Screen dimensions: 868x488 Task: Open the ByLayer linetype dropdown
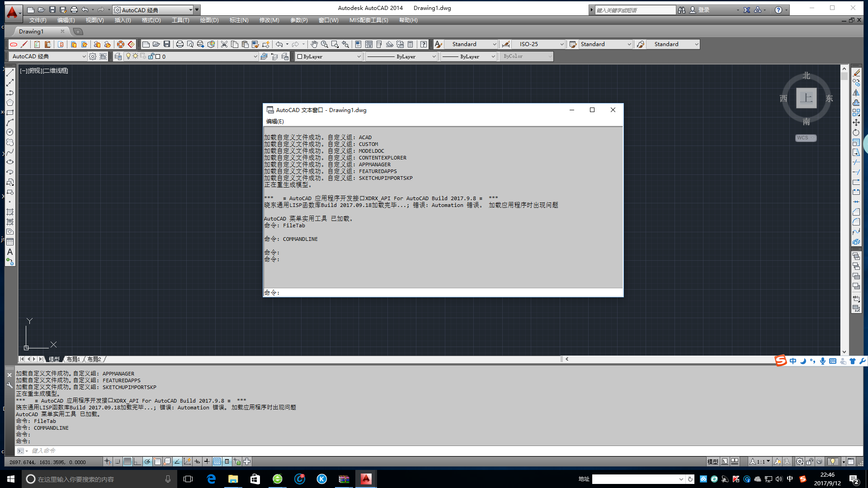434,56
